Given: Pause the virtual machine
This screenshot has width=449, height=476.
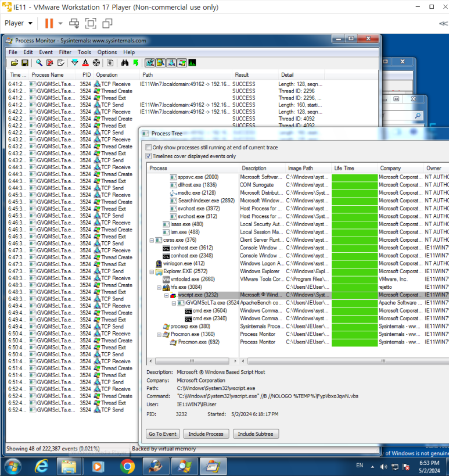Looking at the screenshot, I should click(49, 23).
